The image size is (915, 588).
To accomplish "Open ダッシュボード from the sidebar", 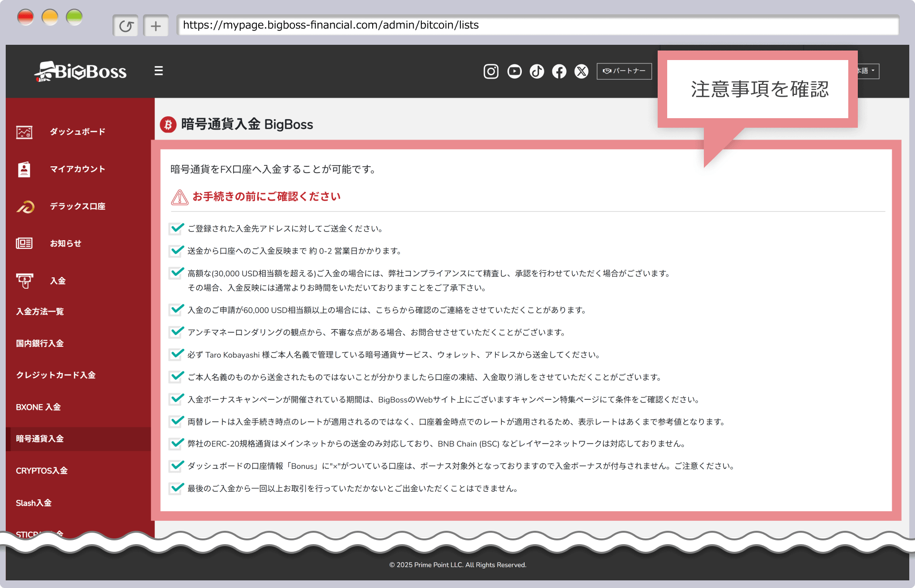I will (77, 132).
